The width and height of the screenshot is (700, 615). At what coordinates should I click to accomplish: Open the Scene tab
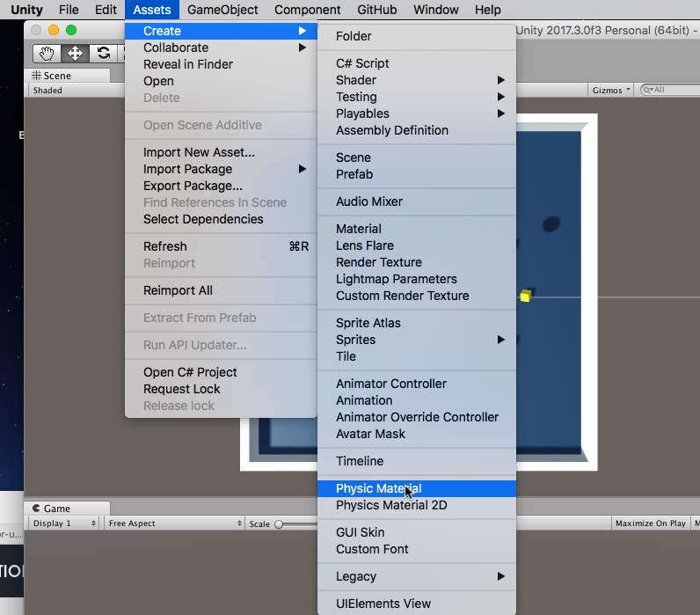coord(67,76)
